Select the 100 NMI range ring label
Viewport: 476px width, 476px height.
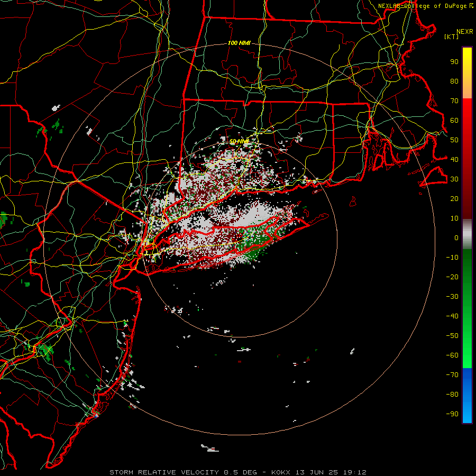point(239,43)
